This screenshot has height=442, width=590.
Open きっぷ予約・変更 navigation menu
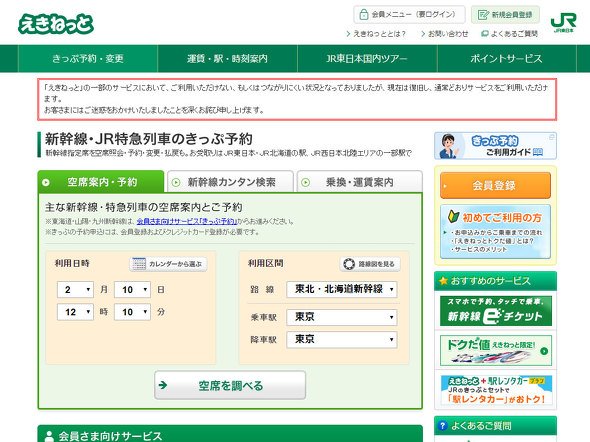click(88, 58)
